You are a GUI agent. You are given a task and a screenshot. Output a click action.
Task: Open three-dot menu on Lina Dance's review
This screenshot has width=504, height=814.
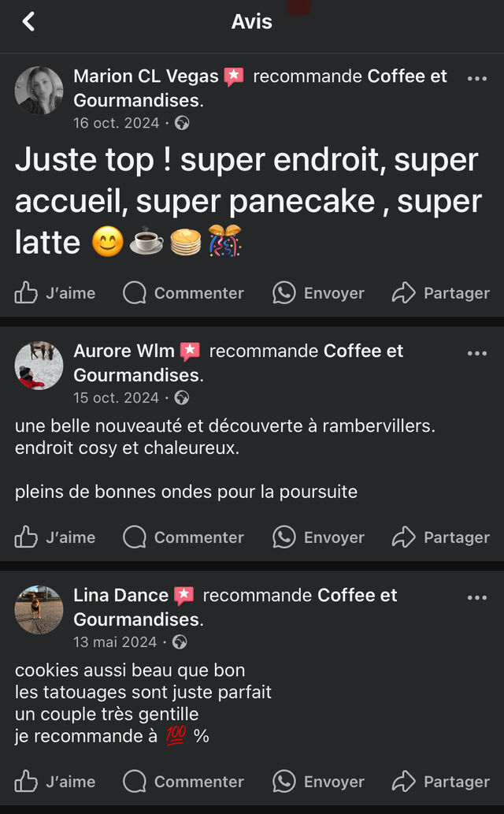(x=476, y=597)
